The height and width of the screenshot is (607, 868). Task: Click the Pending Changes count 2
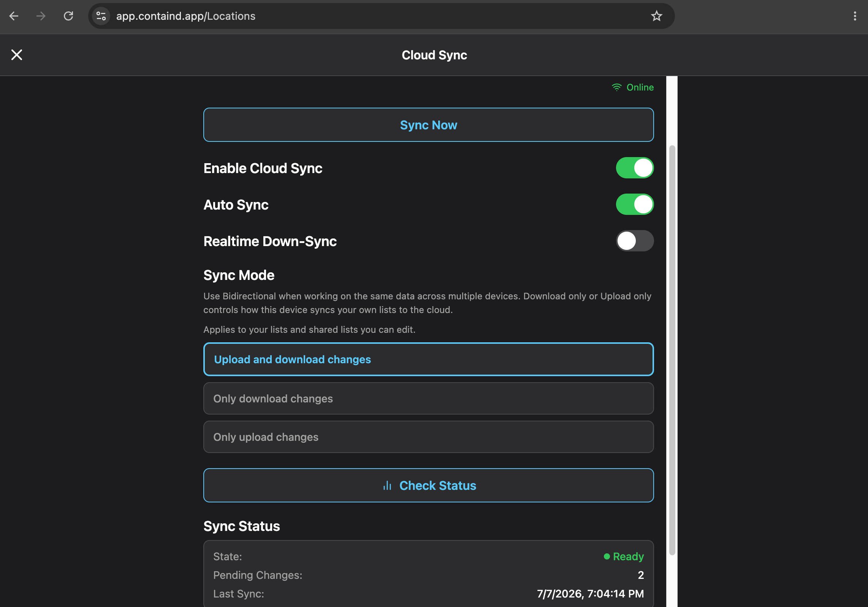[641, 575]
